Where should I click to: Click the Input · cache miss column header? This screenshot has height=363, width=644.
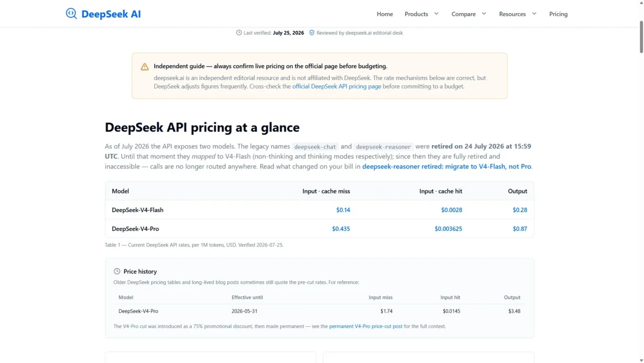coord(326,191)
